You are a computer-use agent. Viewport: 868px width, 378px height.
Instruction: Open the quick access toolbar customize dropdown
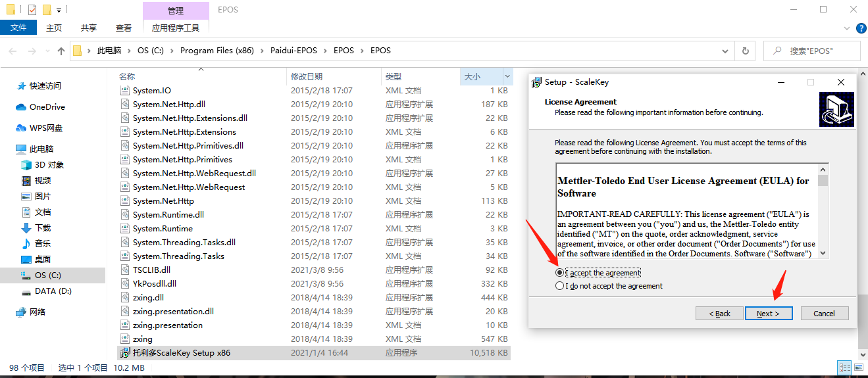pos(59,11)
